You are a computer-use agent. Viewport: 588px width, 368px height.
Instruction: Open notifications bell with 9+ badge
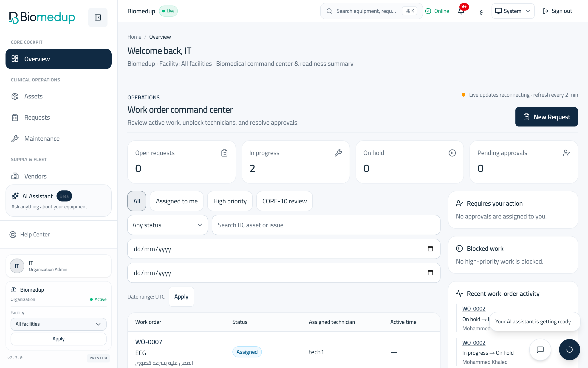461,11
